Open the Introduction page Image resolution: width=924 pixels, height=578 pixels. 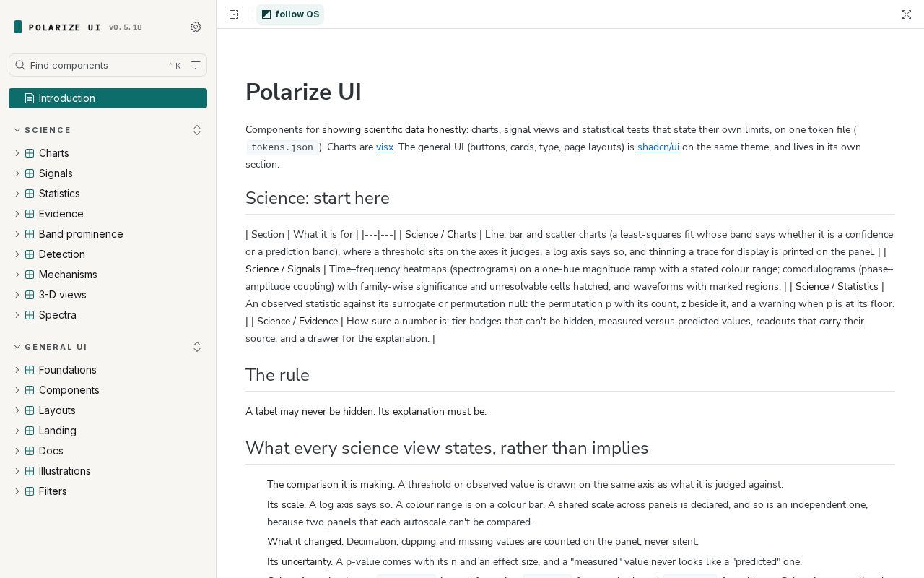tap(108, 98)
